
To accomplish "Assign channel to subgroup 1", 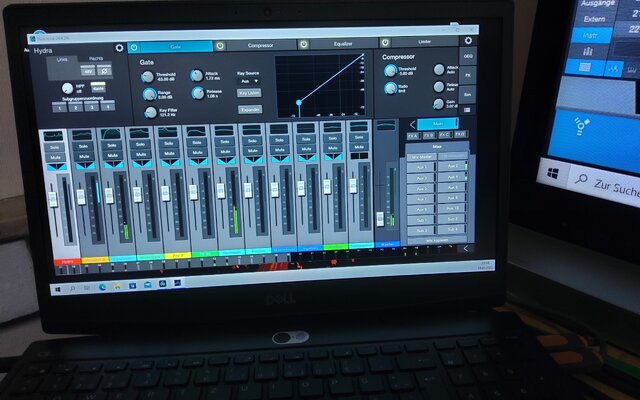I will click(60, 107).
